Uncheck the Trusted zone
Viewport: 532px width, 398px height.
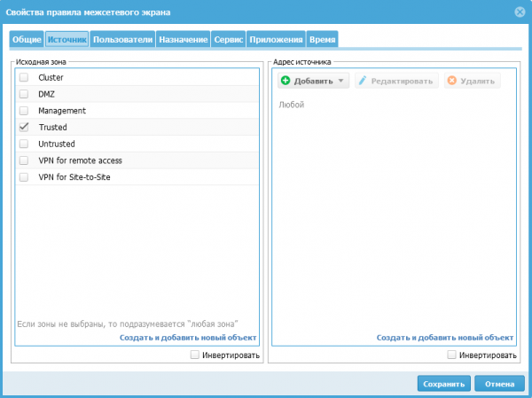pyautogui.click(x=24, y=128)
